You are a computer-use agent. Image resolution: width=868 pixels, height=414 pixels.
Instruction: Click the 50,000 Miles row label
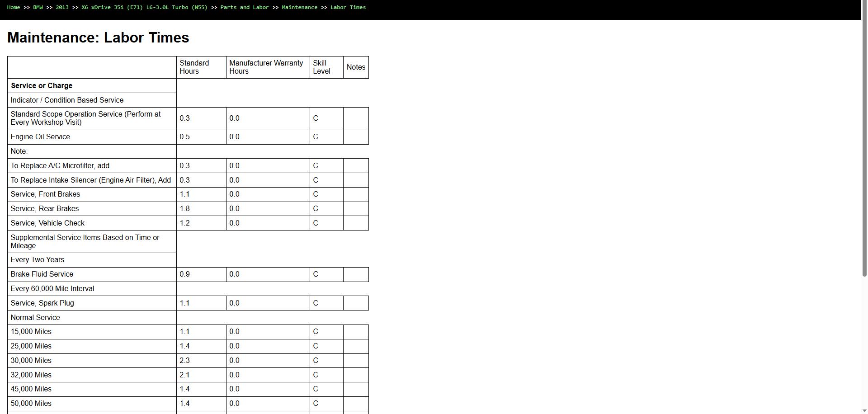(31, 404)
